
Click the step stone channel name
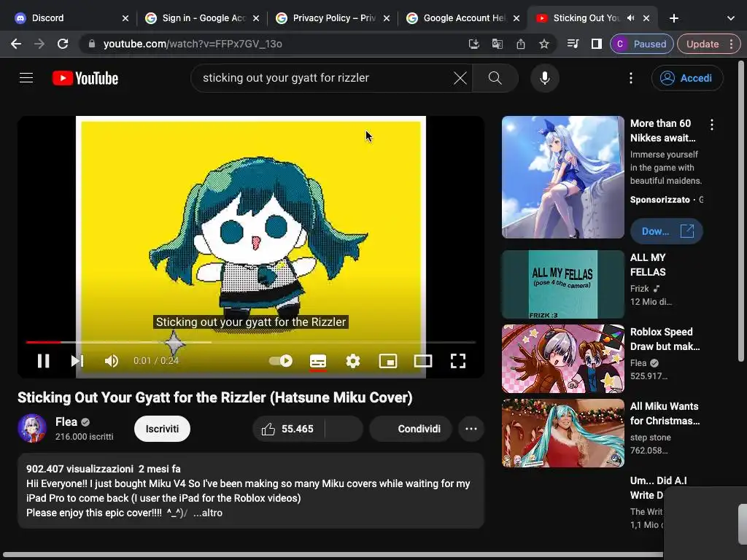[x=650, y=437]
